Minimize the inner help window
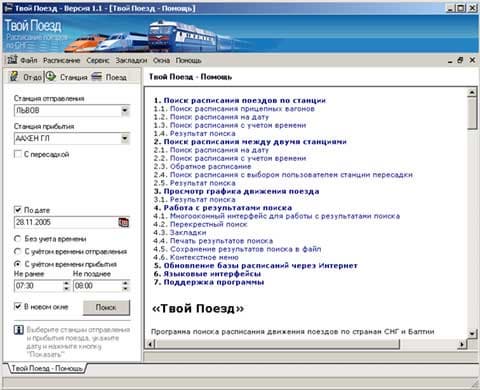The width and height of the screenshot is (480, 390). (x=450, y=60)
